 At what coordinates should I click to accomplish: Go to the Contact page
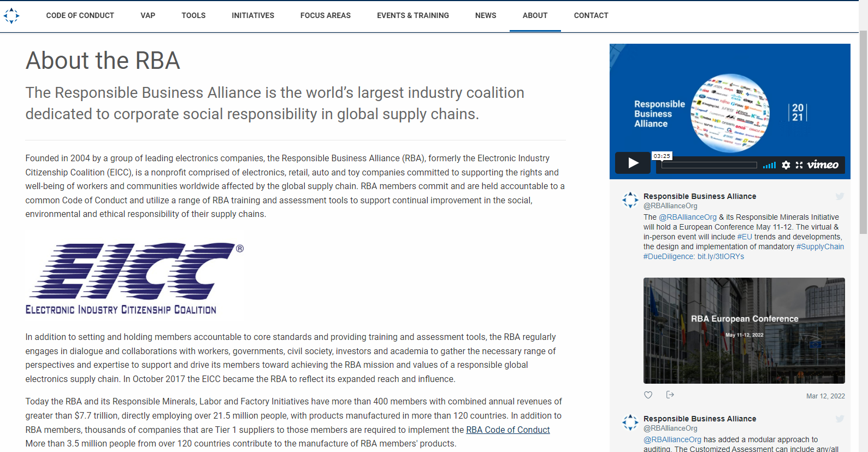591,15
